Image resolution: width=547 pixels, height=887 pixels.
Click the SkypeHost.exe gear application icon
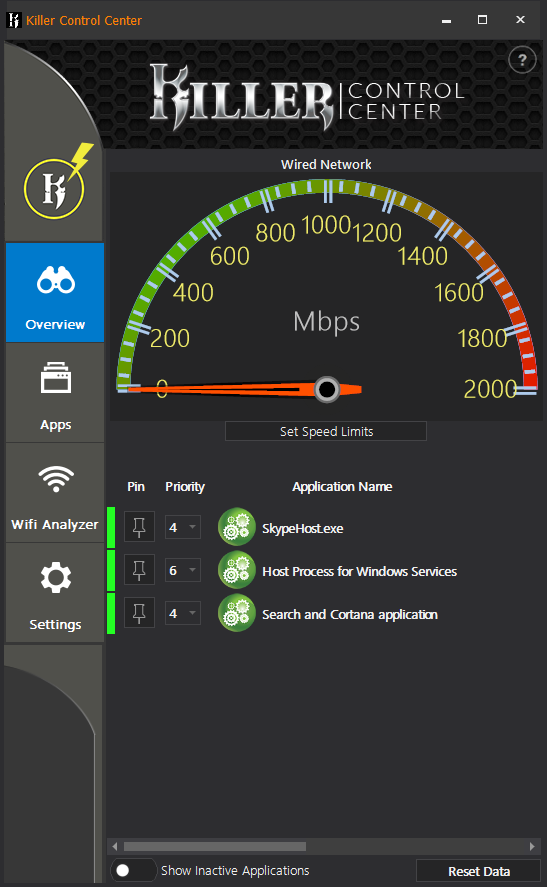point(237,527)
